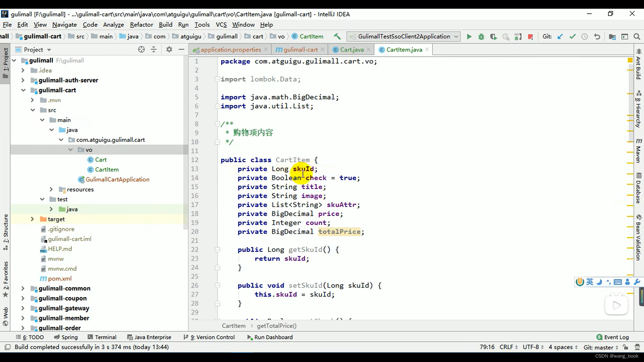Click the CartItem breadcrumb in navigation bar
The width and height of the screenshot is (644, 362).
pyautogui.click(x=308, y=37)
